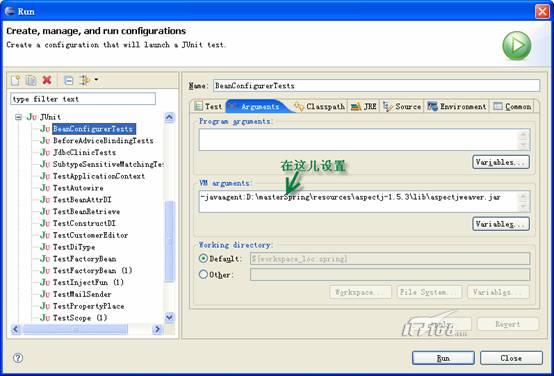
Task: Open the JRE tab
Action: point(364,106)
